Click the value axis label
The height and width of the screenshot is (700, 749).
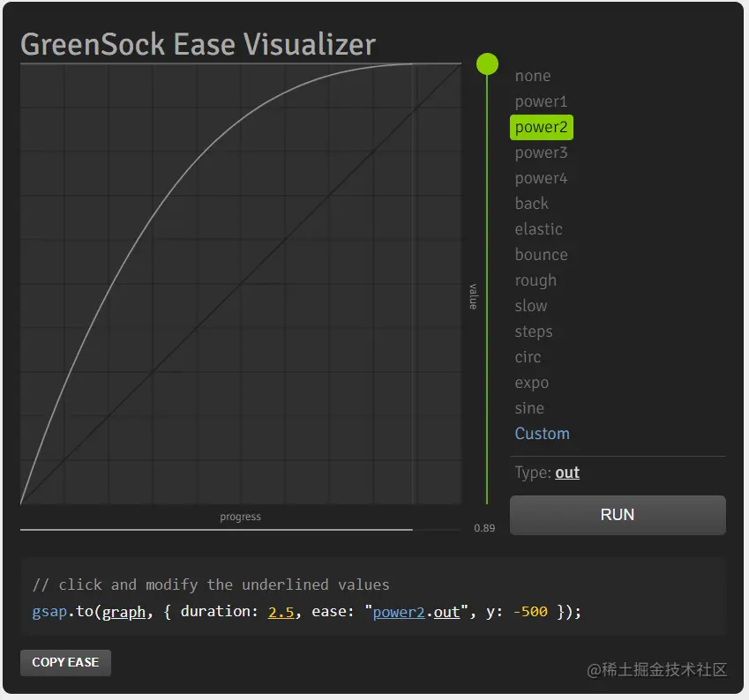473,296
